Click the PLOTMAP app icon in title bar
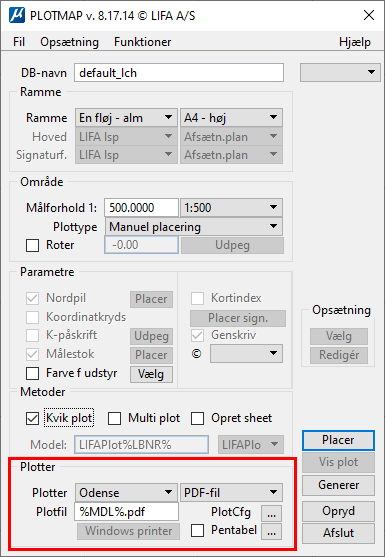 16,16
